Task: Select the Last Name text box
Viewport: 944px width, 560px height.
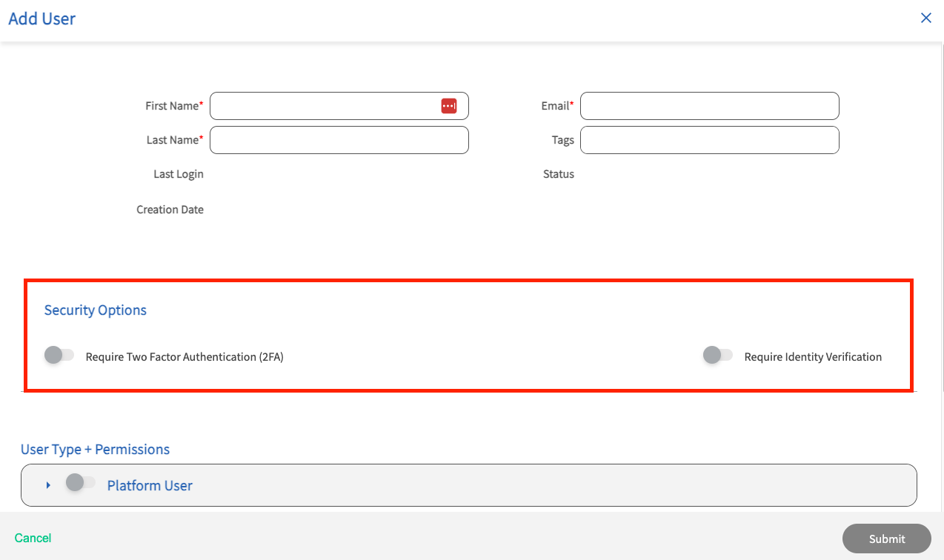Action: coord(339,140)
